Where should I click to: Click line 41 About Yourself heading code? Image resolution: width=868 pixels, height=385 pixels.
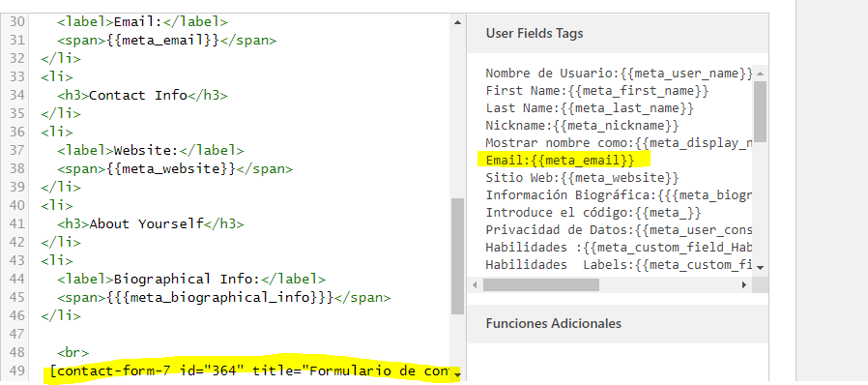tap(150, 223)
